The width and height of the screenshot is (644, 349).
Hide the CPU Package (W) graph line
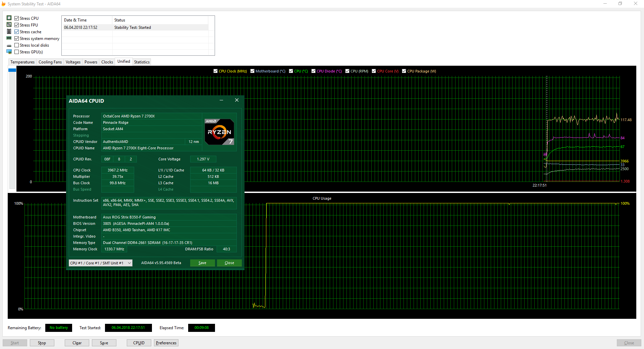404,71
